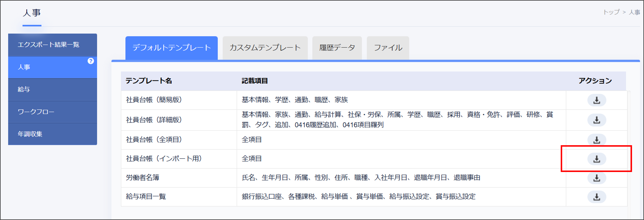
Task: Click 人事 breadcrumb at top right
Action: pyautogui.click(x=634, y=12)
